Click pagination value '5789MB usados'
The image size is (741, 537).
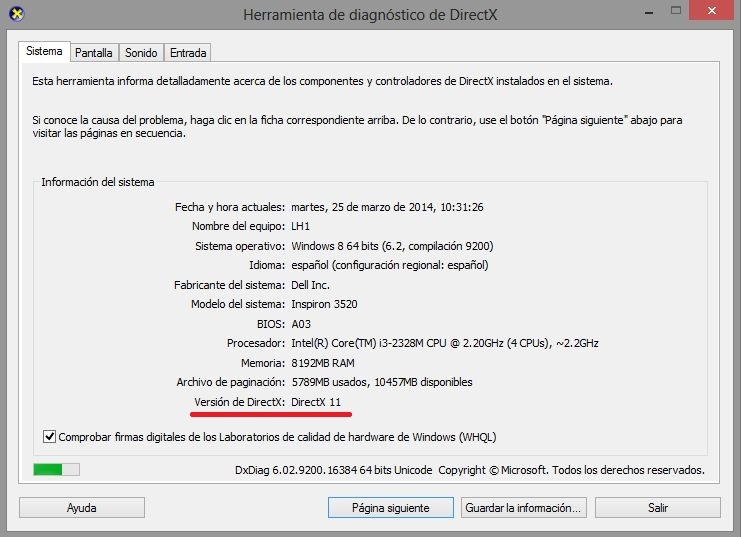click(329, 382)
